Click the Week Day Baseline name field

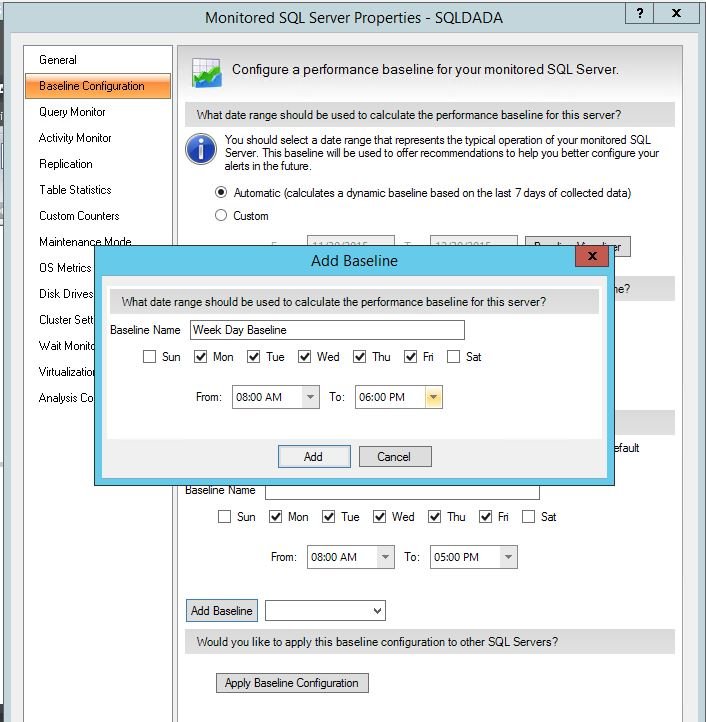pos(327,330)
